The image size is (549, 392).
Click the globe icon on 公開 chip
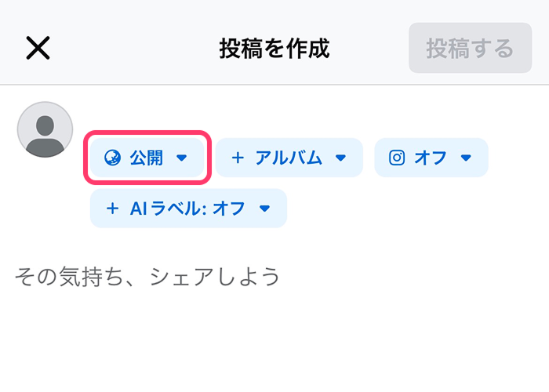click(x=113, y=158)
